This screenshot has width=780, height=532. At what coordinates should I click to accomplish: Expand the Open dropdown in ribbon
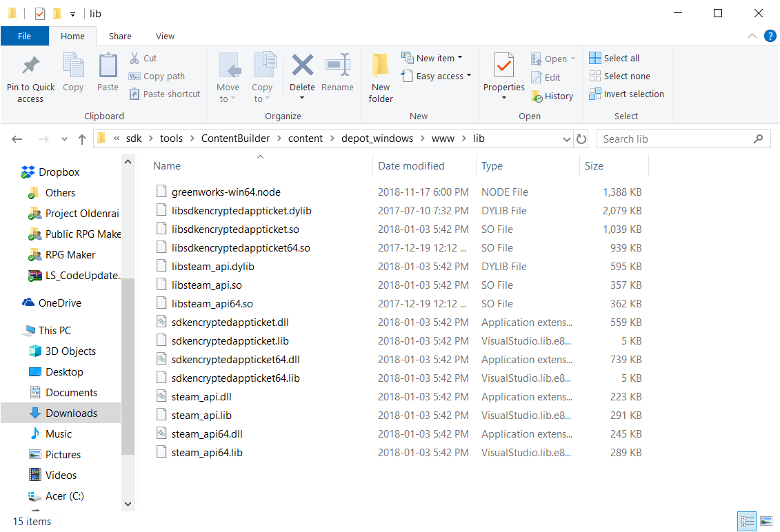click(x=573, y=59)
